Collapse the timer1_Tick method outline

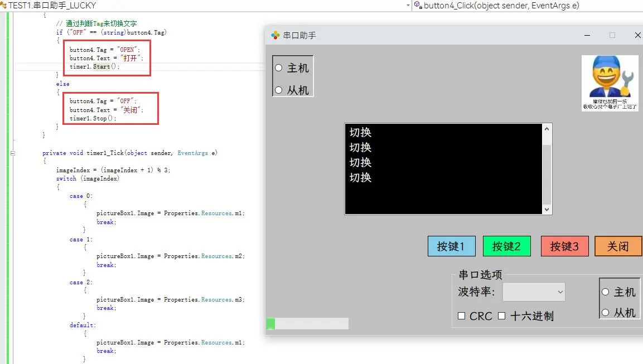pyautogui.click(x=13, y=153)
